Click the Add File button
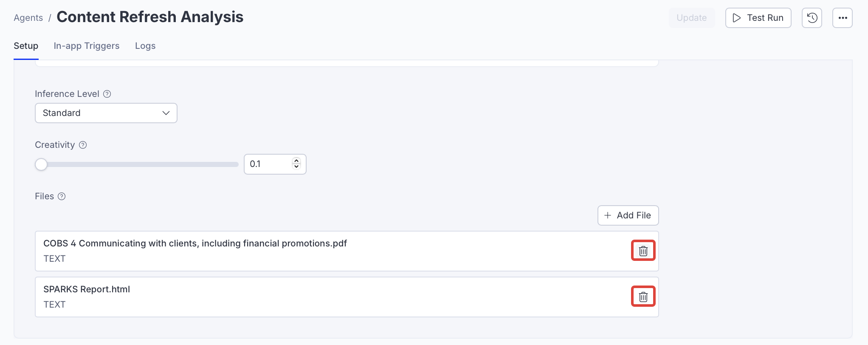This screenshot has width=868, height=345. pos(628,215)
